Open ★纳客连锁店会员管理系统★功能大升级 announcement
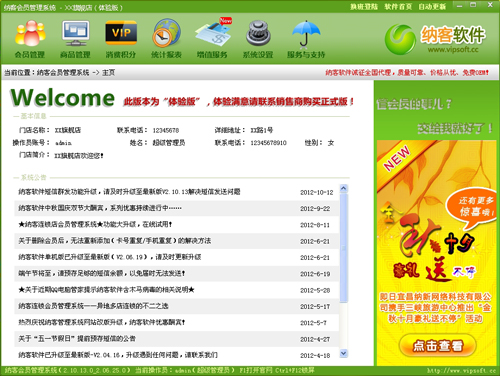Screen dimensions: 500x376 pyautogui.click(x=95, y=225)
